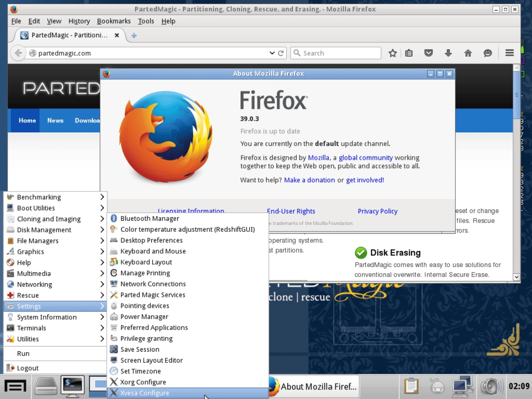The width and height of the screenshot is (532, 399).
Task: Expand the Networking submenu
Action: (55, 284)
